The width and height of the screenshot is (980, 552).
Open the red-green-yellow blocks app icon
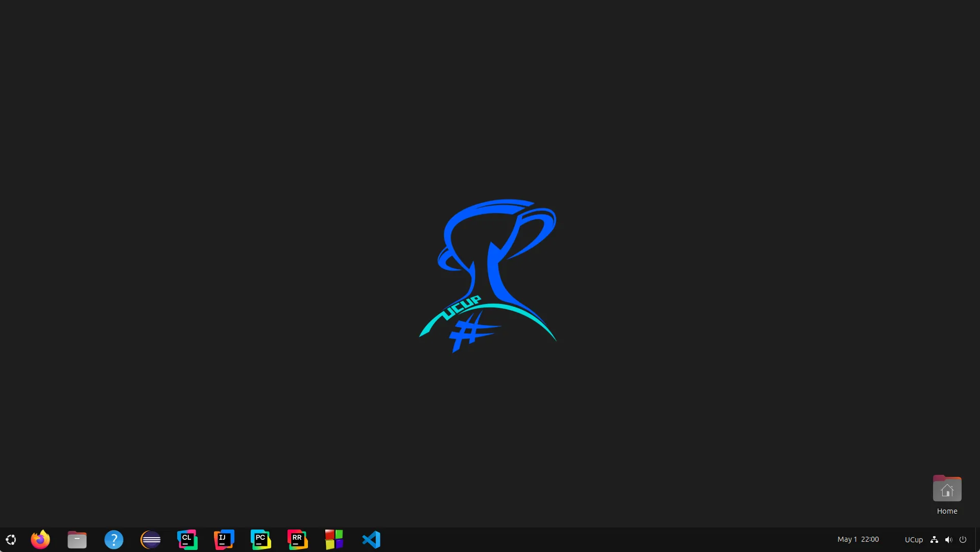(x=334, y=540)
